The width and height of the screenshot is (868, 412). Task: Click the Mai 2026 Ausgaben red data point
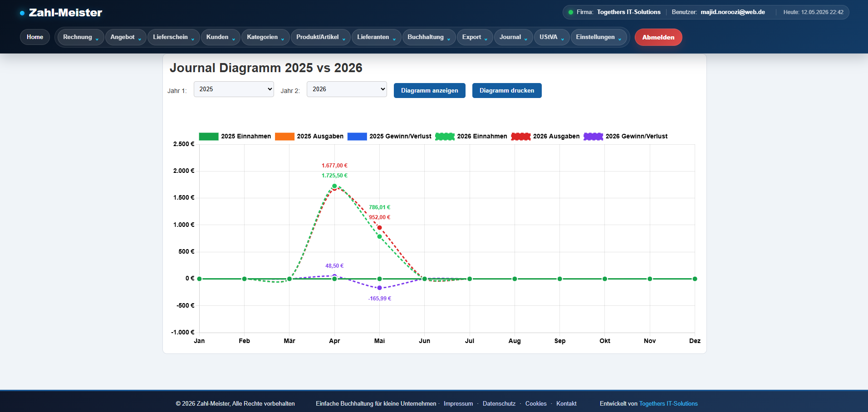click(380, 227)
